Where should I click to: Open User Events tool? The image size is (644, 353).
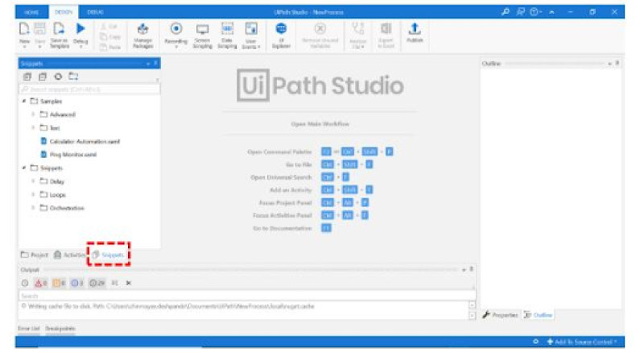pos(251,35)
